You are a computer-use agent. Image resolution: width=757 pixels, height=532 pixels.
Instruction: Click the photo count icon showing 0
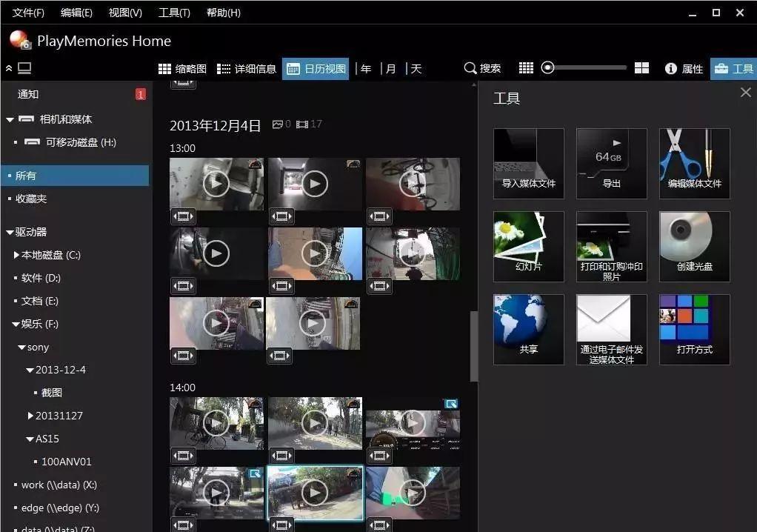[278, 124]
